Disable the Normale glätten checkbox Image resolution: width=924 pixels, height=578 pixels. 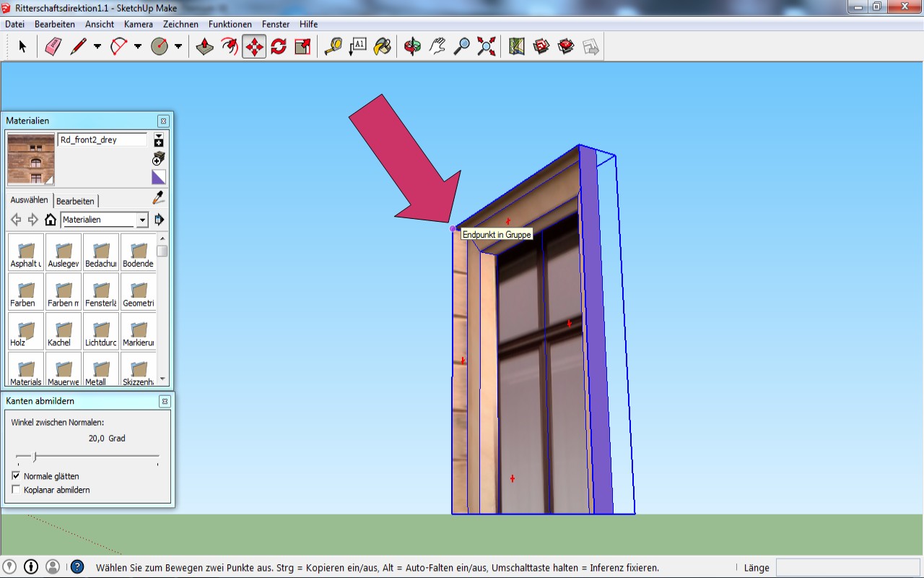tap(17, 476)
